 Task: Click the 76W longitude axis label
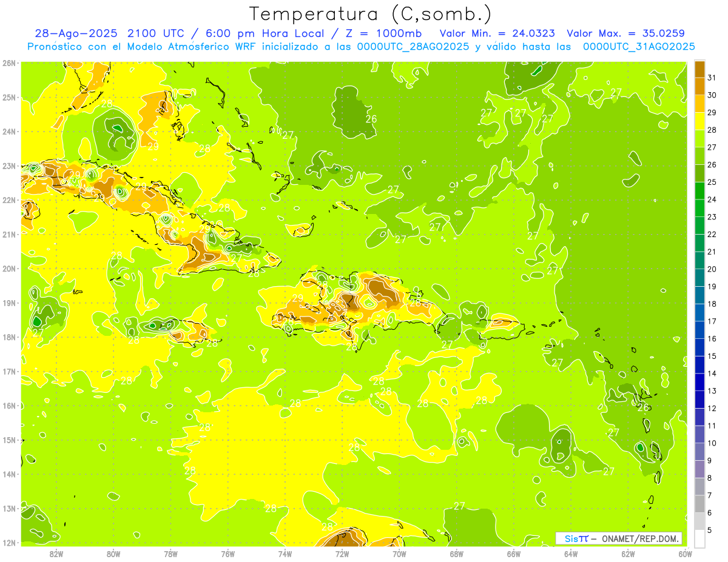click(x=227, y=554)
